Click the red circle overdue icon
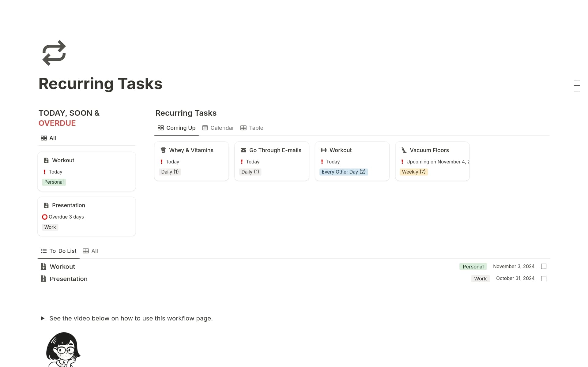The height and width of the screenshot is (367, 588). pos(45,217)
